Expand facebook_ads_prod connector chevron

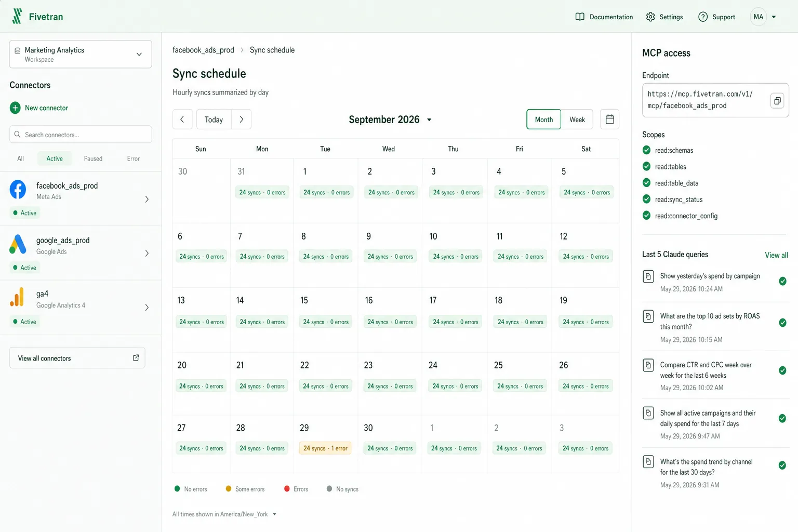(x=147, y=199)
